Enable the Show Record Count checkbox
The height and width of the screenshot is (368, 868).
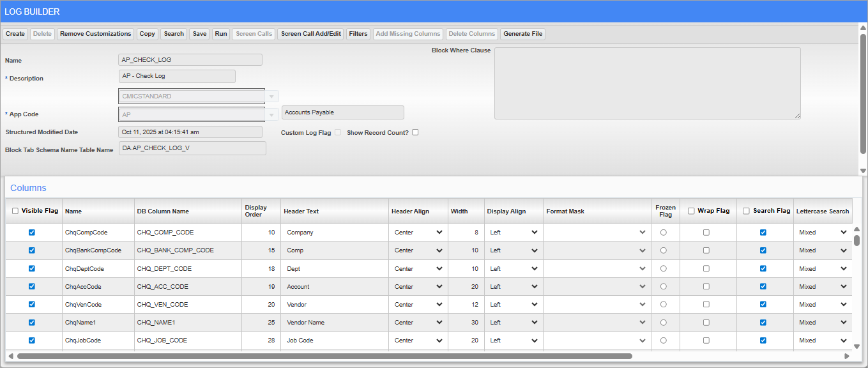(415, 132)
